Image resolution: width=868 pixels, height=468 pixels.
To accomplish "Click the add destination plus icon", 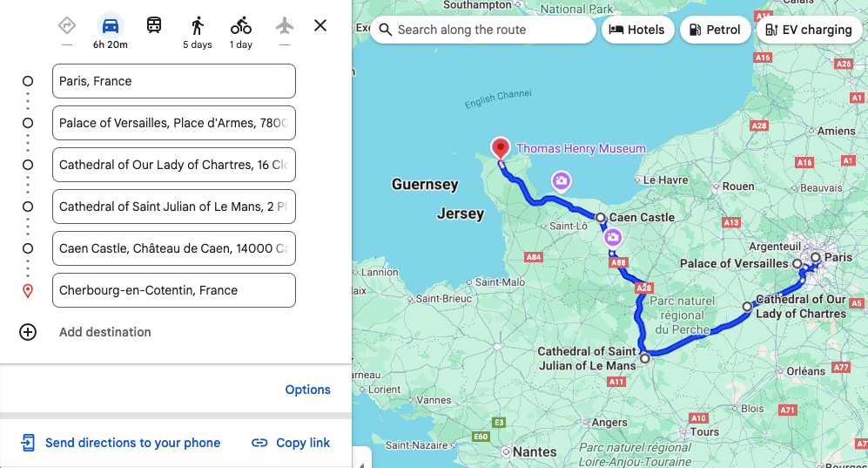I will [x=28, y=332].
